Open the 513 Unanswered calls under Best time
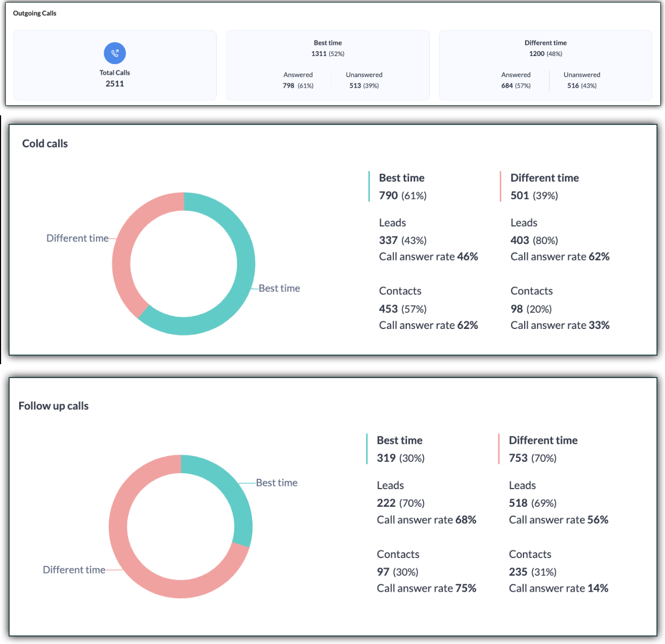665x644 pixels. 355,86
